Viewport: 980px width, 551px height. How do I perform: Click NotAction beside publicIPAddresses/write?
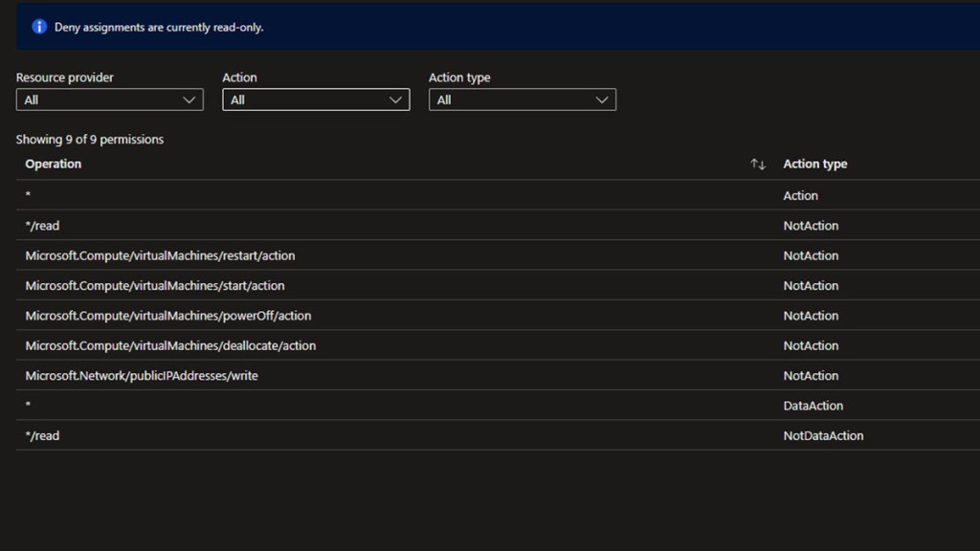point(811,375)
